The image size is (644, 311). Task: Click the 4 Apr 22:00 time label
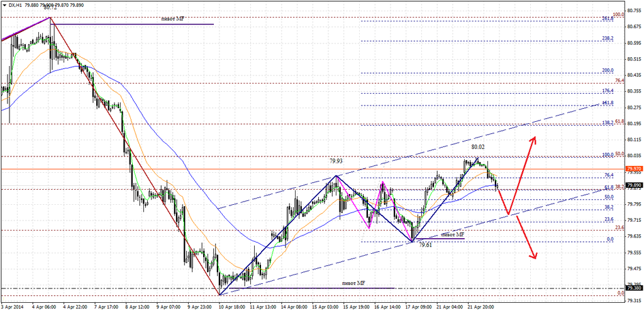tap(75, 307)
